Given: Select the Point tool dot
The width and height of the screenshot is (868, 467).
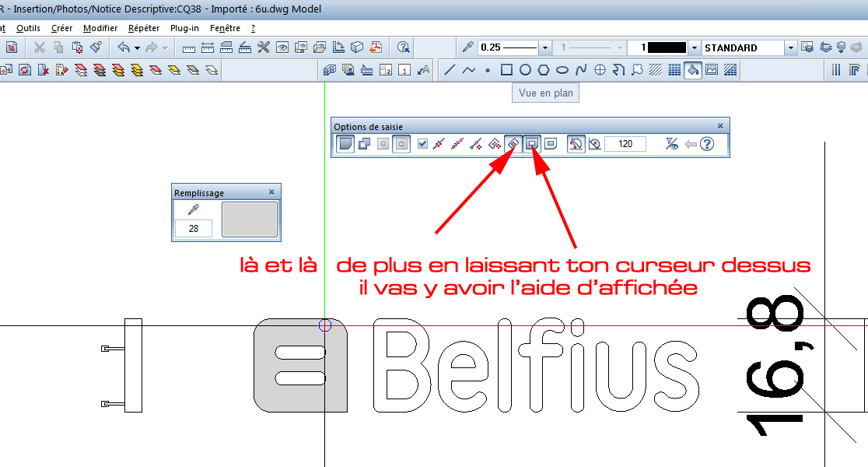Looking at the screenshot, I should pyautogui.click(x=488, y=70).
